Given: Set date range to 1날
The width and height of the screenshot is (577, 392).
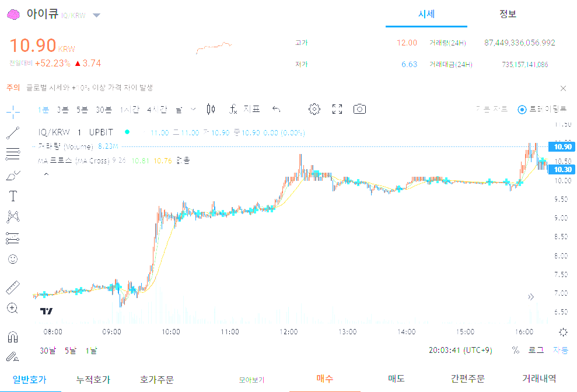Looking at the screenshot, I should tap(91, 351).
